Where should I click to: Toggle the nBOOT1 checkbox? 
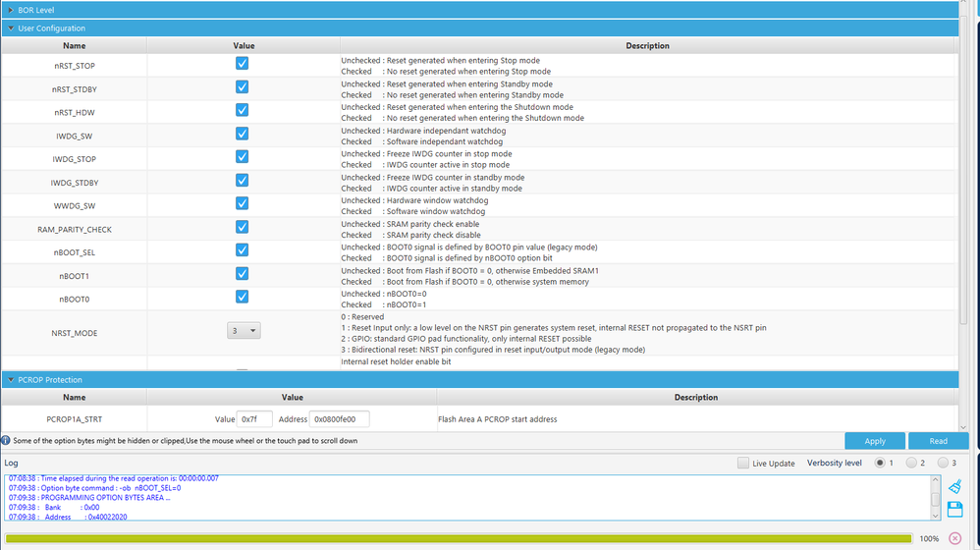[242, 274]
